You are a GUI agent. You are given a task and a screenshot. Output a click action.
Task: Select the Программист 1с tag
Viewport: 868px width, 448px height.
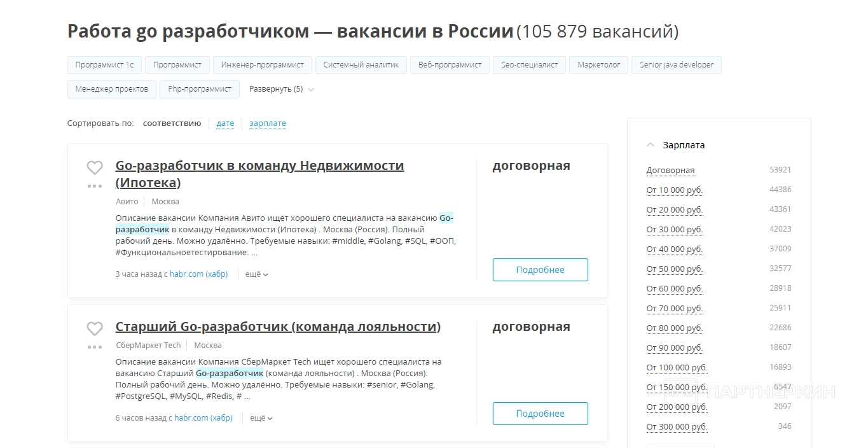point(104,65)
